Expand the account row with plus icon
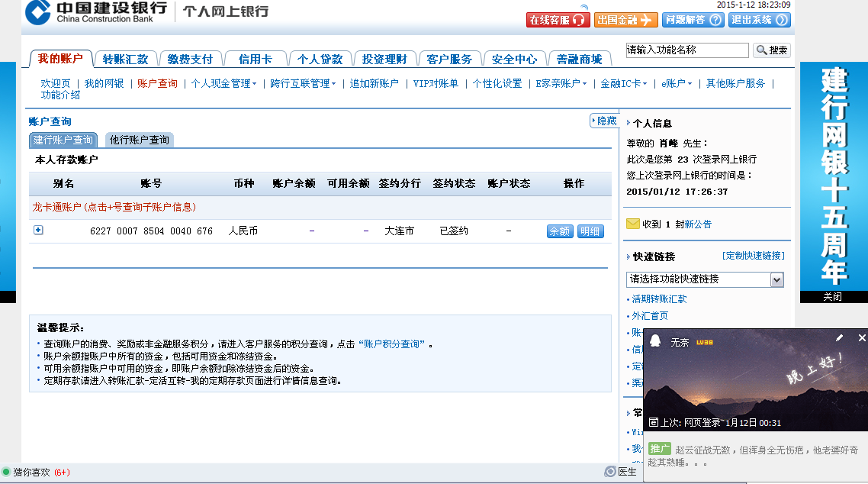This screenshot has height=484, width=868. click(x=38, y=231)
